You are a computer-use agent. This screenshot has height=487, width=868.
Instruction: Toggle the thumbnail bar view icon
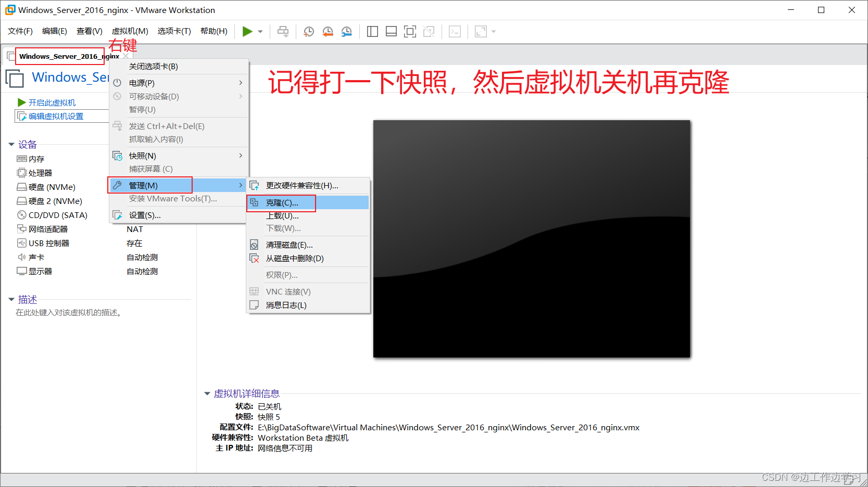click(391, 32)
